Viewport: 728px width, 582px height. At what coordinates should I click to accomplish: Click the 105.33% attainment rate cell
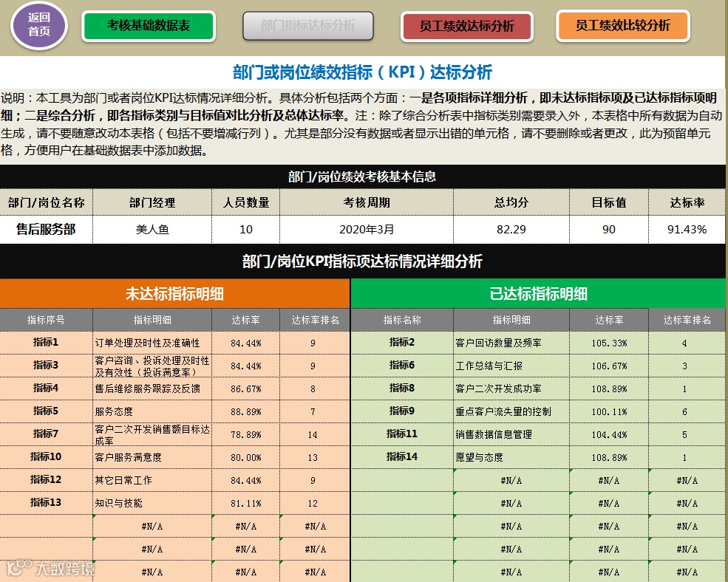(609, 343)
